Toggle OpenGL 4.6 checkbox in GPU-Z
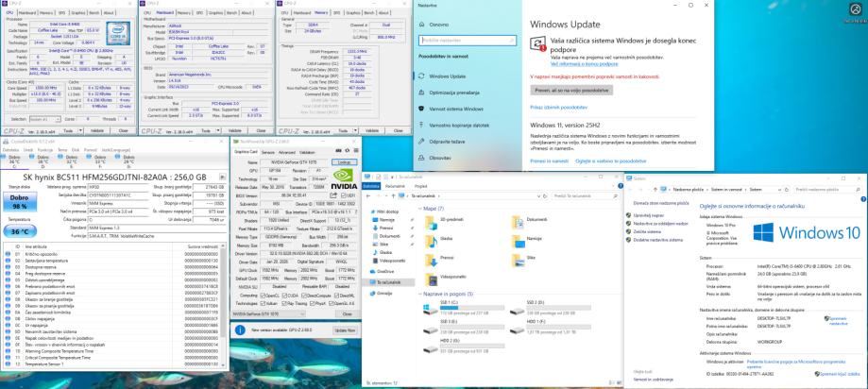Image resolution: width=868 pixels, height=389 pixels. point(331,303)
